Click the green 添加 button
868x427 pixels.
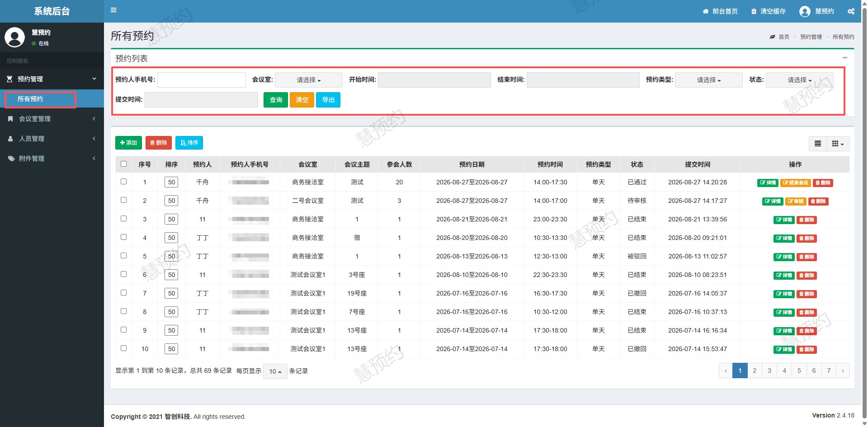pyautogui.click(x=128, y=143)
